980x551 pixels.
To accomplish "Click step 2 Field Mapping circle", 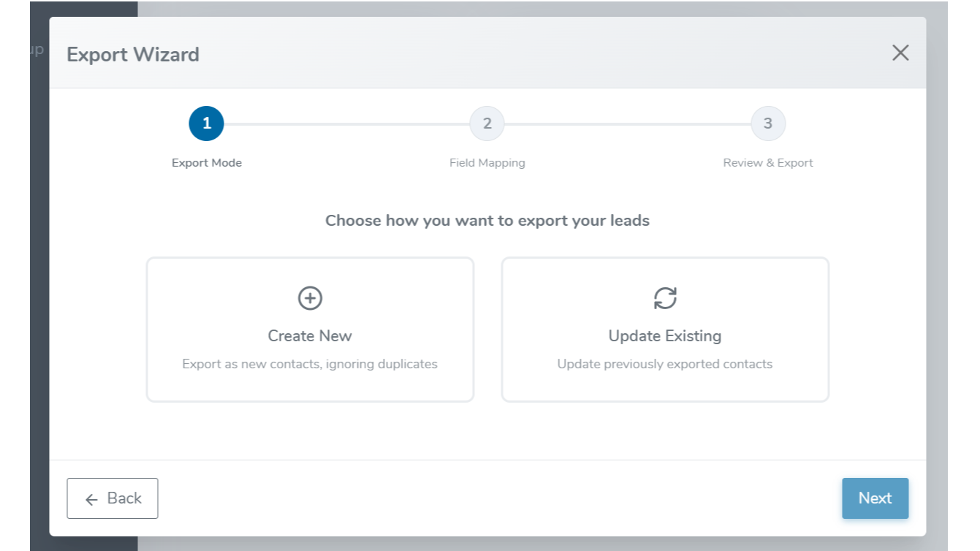I will pyautogui.click(x=487, y=123).
